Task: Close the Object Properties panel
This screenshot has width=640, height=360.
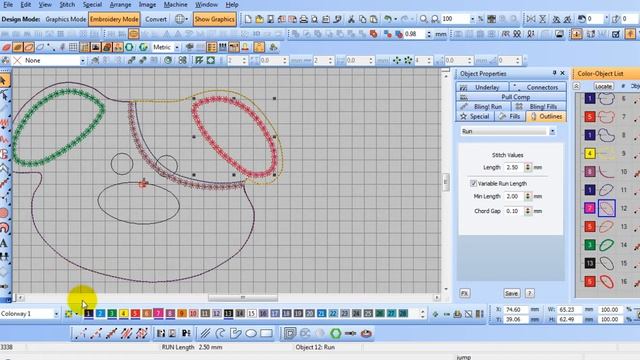Action: click(562, 73)
